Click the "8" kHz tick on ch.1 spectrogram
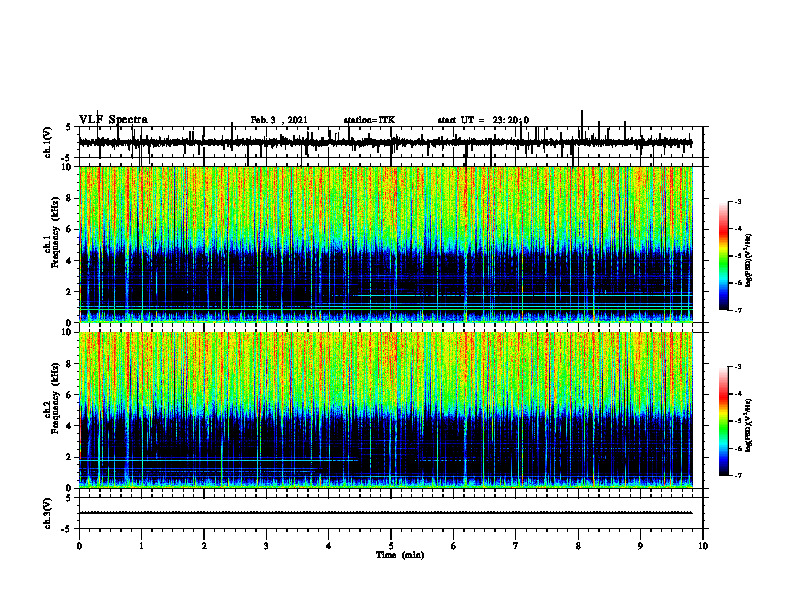This screenshot has width=792, height=612. 70,198
